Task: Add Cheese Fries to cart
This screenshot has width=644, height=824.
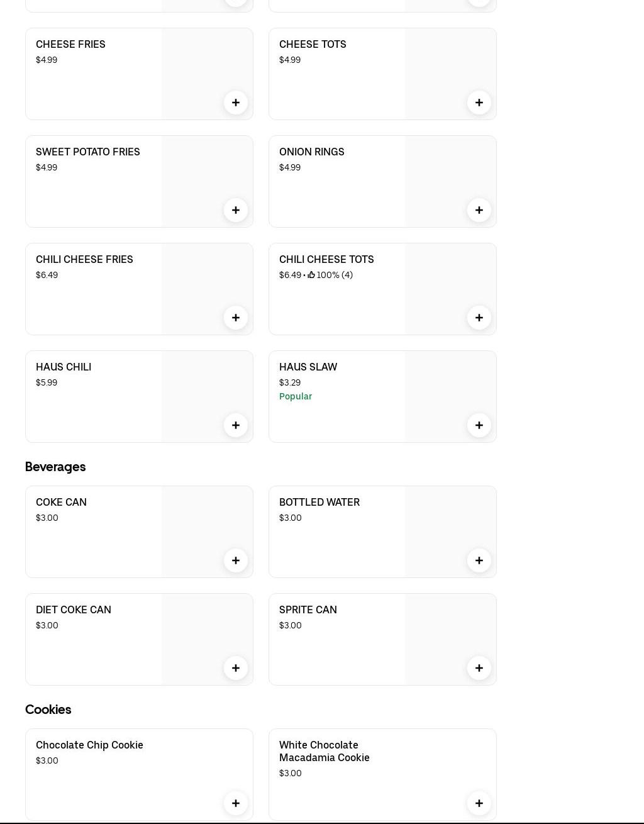Action: (236, 103)
